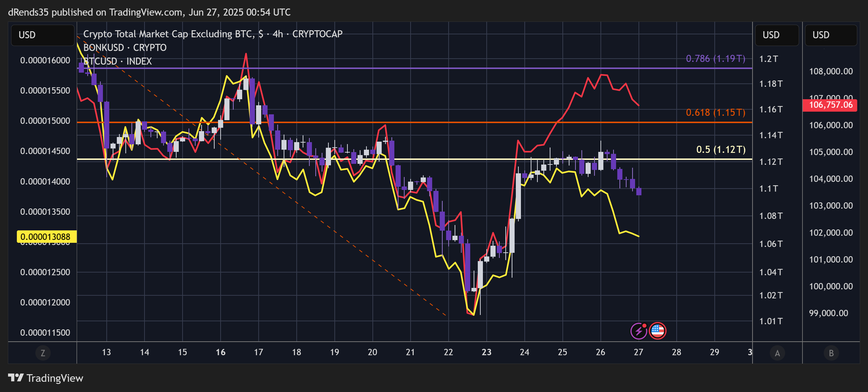Click date 29 on the time axis
Viewport: 868px width, 392px height.
(x=714, y=352)
